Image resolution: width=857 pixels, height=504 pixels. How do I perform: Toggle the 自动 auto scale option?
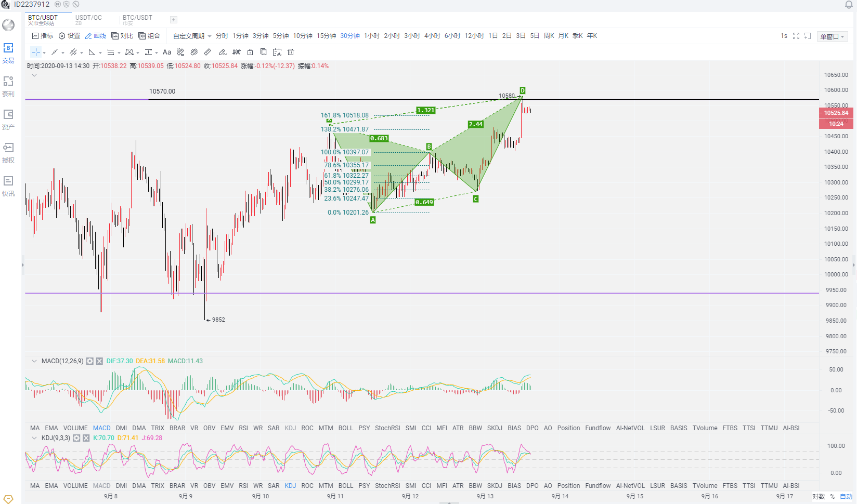click(846, 497)
